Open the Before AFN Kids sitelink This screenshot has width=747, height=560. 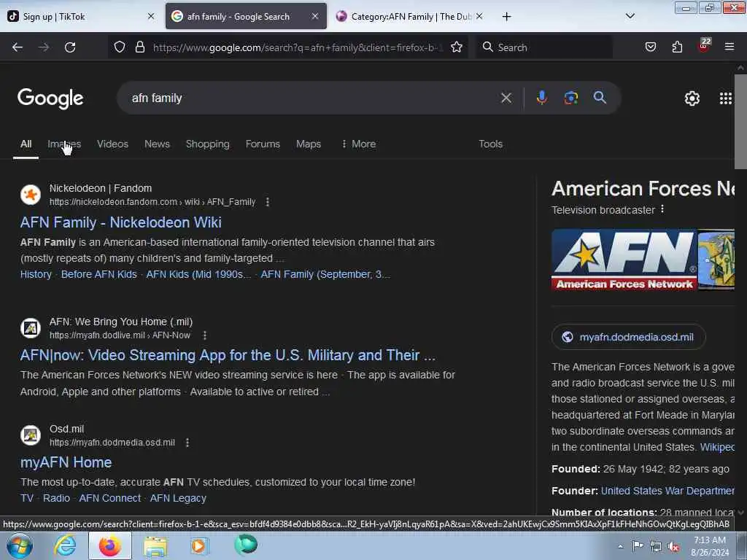pyautogui.click(x=99, y=274)
